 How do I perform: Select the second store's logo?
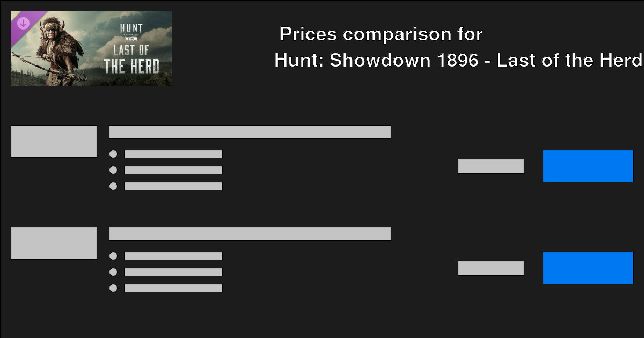pos(54,243)
